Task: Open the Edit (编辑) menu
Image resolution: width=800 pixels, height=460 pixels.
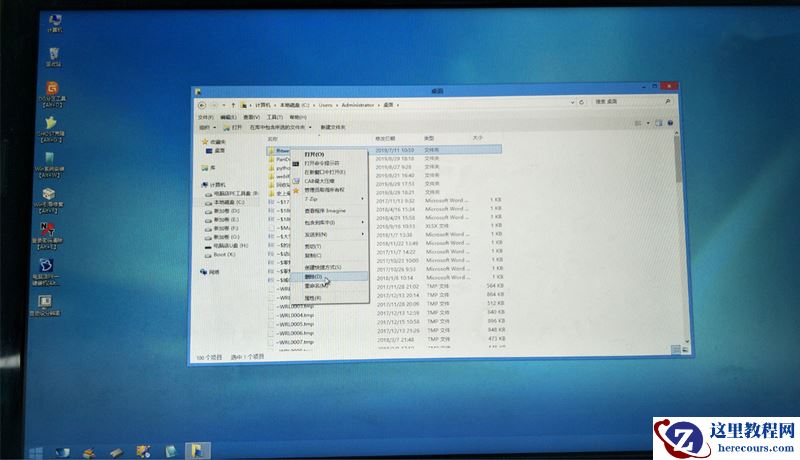Action: pos(228,117)
